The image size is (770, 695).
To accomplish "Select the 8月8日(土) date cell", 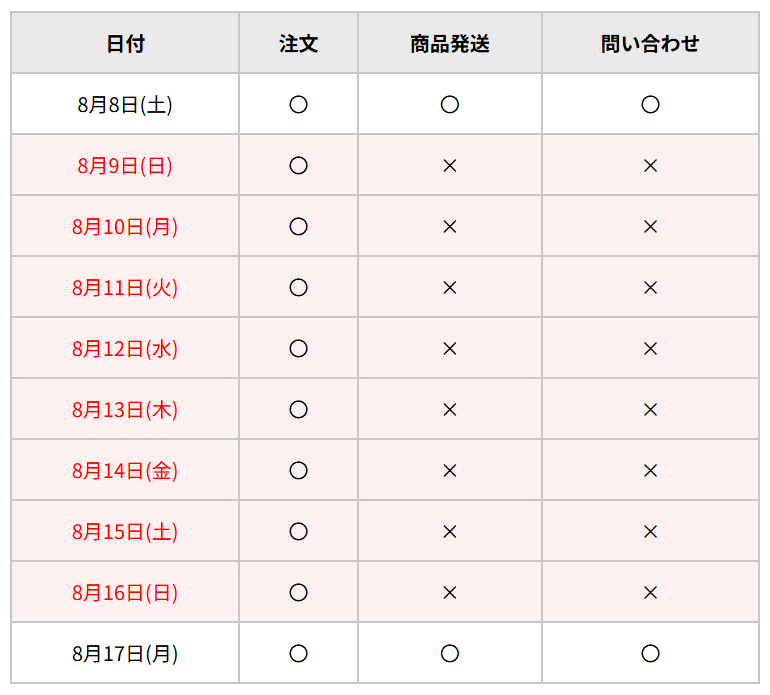I will point(125,104).
